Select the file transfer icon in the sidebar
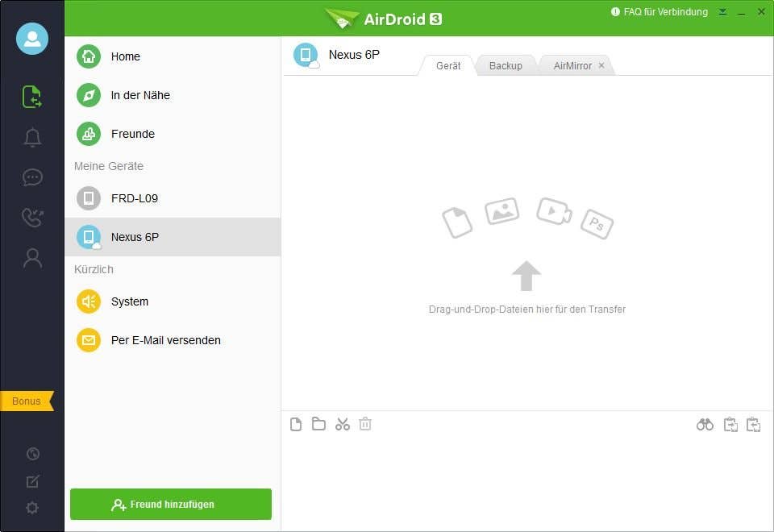This screenshot has height=532, width=774. [32, 97]
